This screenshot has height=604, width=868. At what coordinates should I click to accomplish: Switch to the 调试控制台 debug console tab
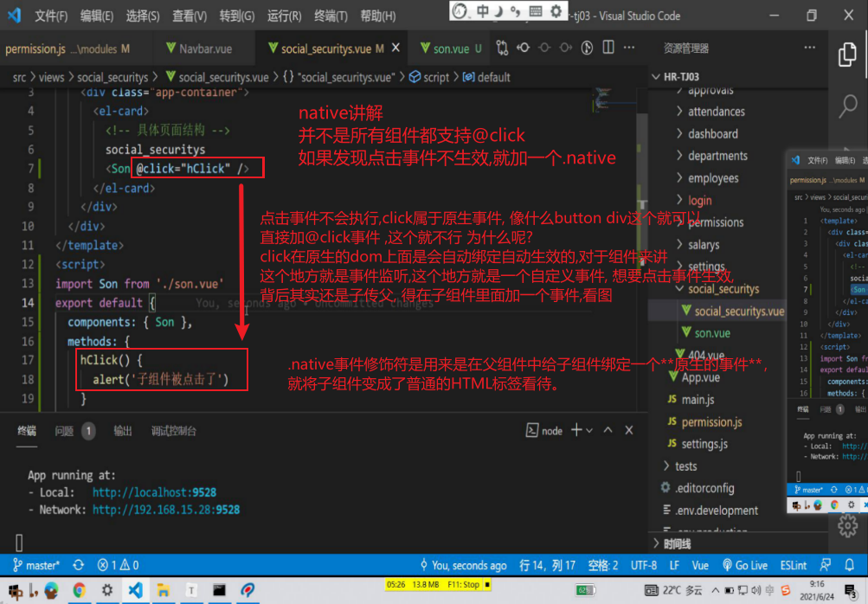(173, 430)
